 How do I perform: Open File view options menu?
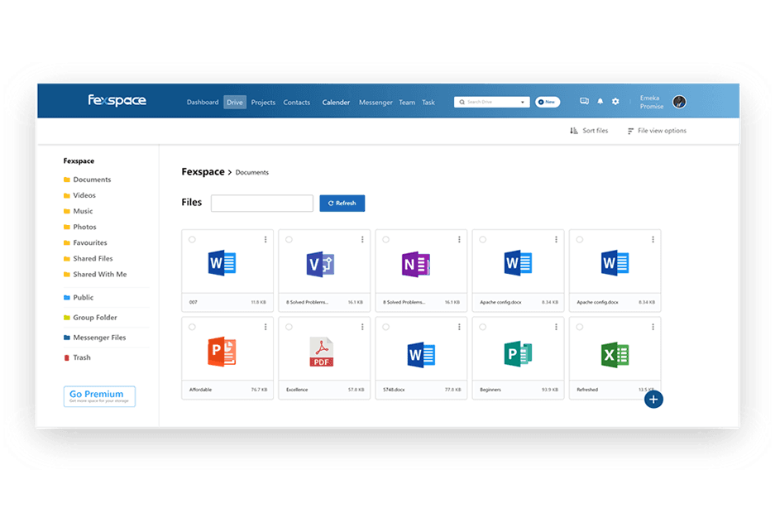pyautogui.click(x=657, y=131)
